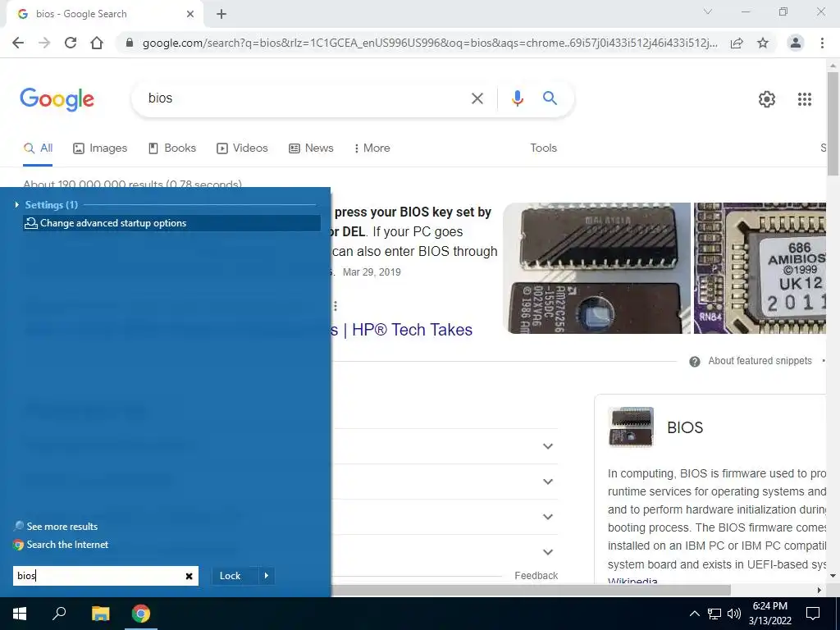The image size is (840, 630).
Task: Open the volume tray icon
Action: (734, 614)
